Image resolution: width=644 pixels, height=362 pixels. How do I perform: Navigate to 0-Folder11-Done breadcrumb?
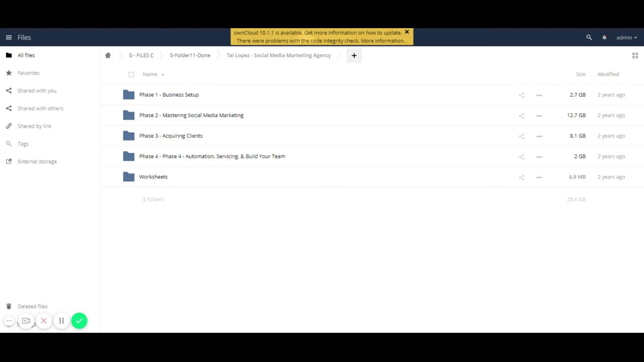tap(190, 55)
